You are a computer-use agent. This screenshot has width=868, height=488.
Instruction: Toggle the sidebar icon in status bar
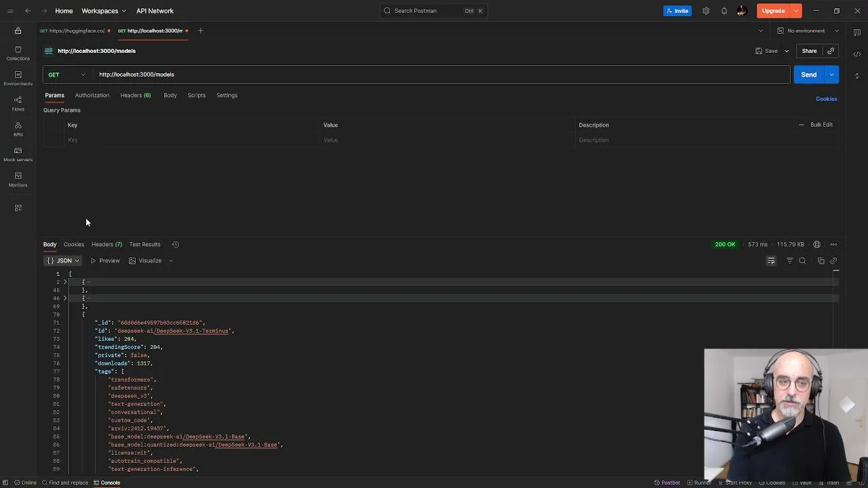[x=5, y=483]
